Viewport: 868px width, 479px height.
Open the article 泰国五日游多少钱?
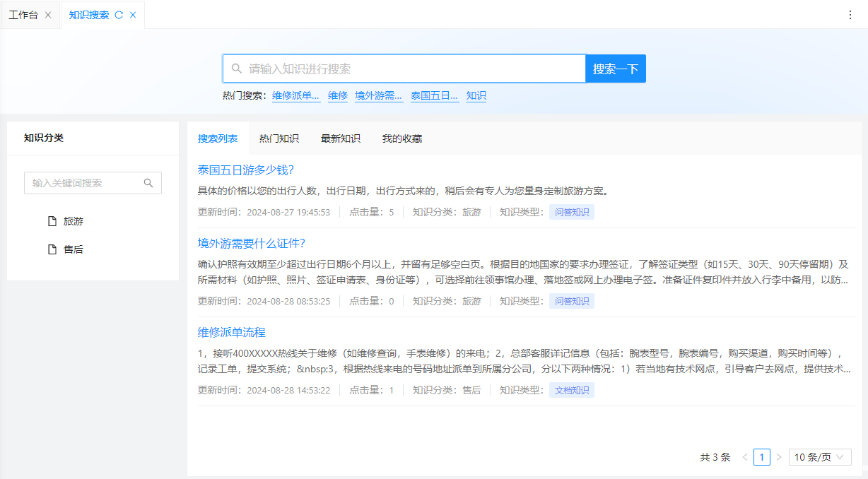245,170
